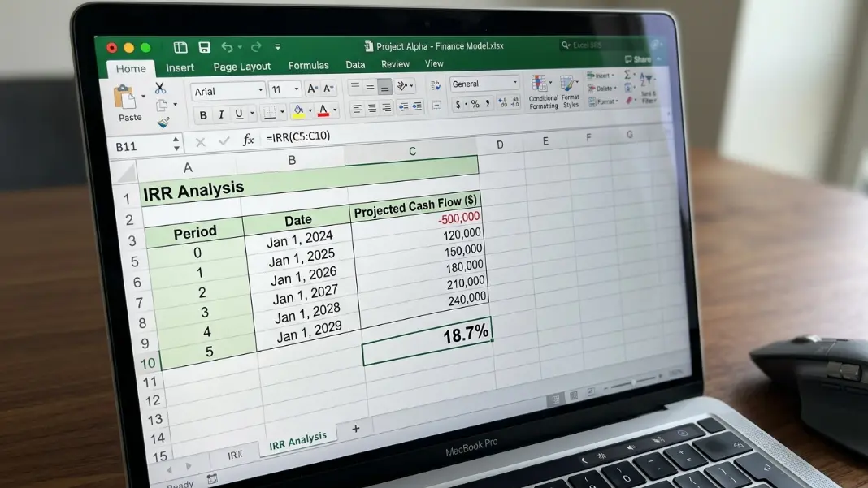
Task: Confirm formula entry with checkmark icon
Action: click(x=224, y=141)
